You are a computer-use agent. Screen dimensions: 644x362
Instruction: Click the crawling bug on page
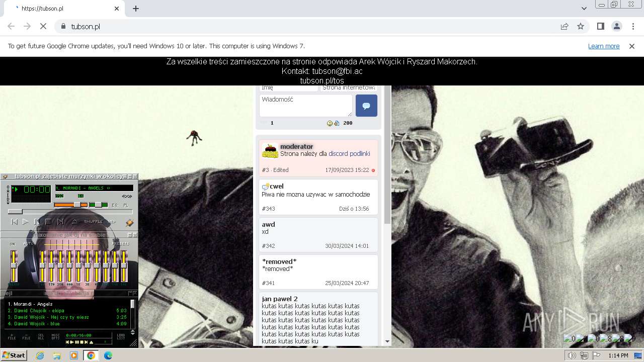(x=194, y=137)
